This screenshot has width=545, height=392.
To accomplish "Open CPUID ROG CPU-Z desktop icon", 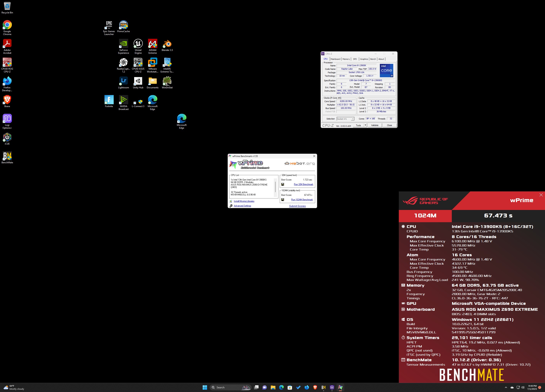I will click(7, 65).
